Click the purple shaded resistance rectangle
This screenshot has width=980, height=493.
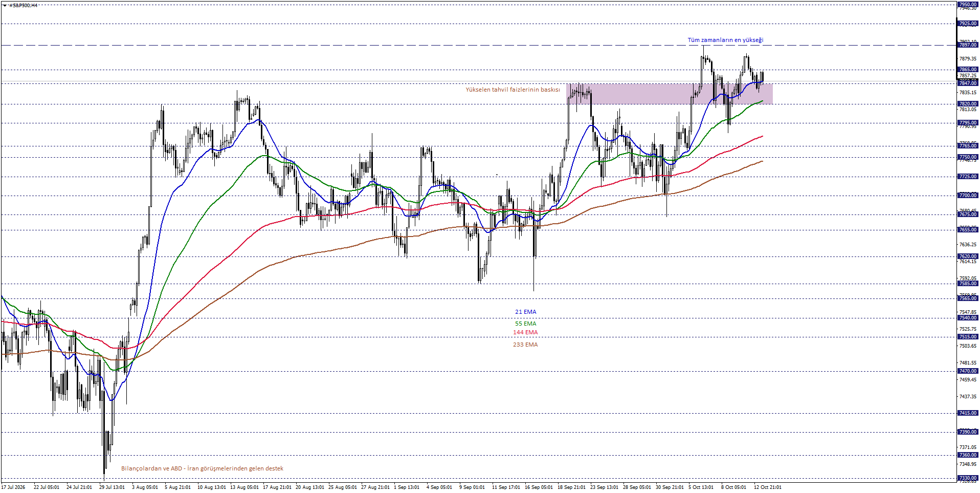(x=670, y=94)
